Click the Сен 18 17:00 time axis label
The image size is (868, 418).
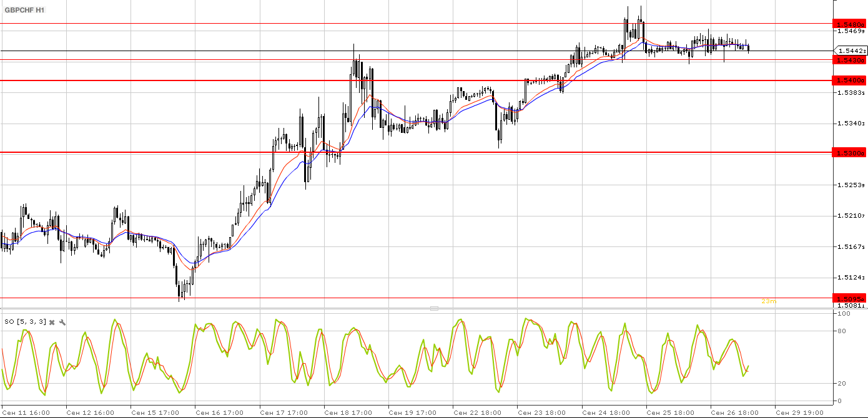tap(348, 412)
